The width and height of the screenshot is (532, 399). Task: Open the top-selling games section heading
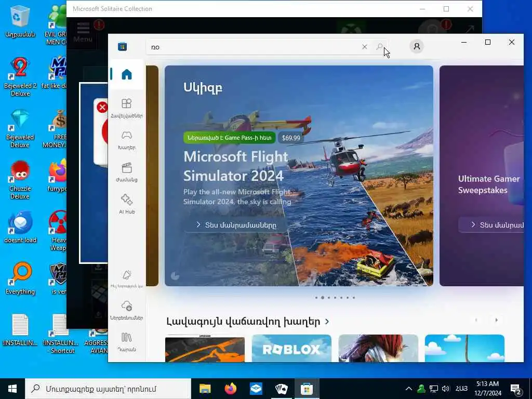click(243, 321)
